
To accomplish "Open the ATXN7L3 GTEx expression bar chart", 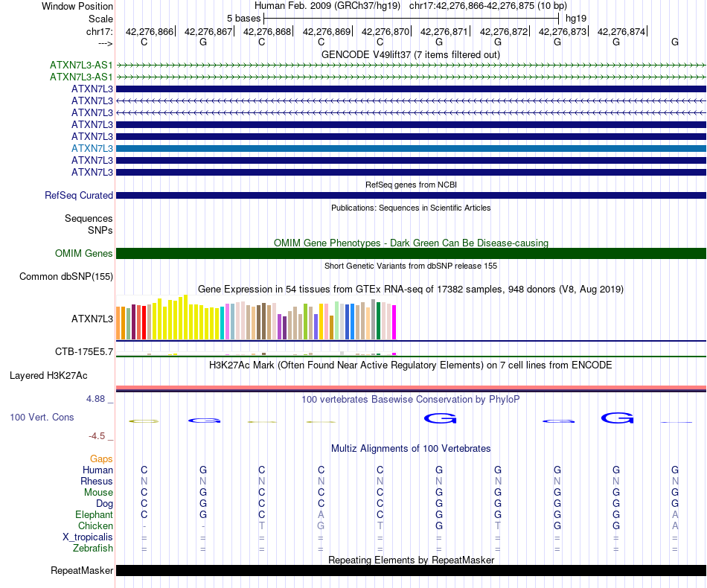I will click(256, 318).
